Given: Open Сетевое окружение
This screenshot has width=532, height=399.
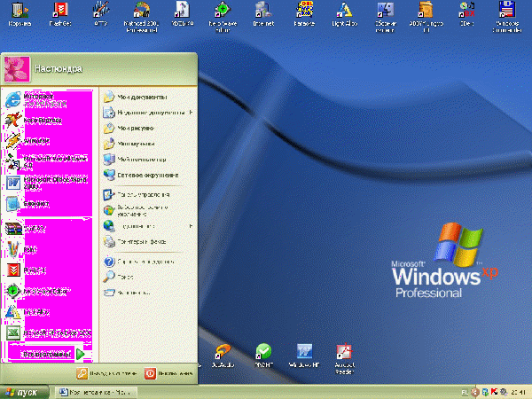Looking at the screenshot, I should coord(148,175).
